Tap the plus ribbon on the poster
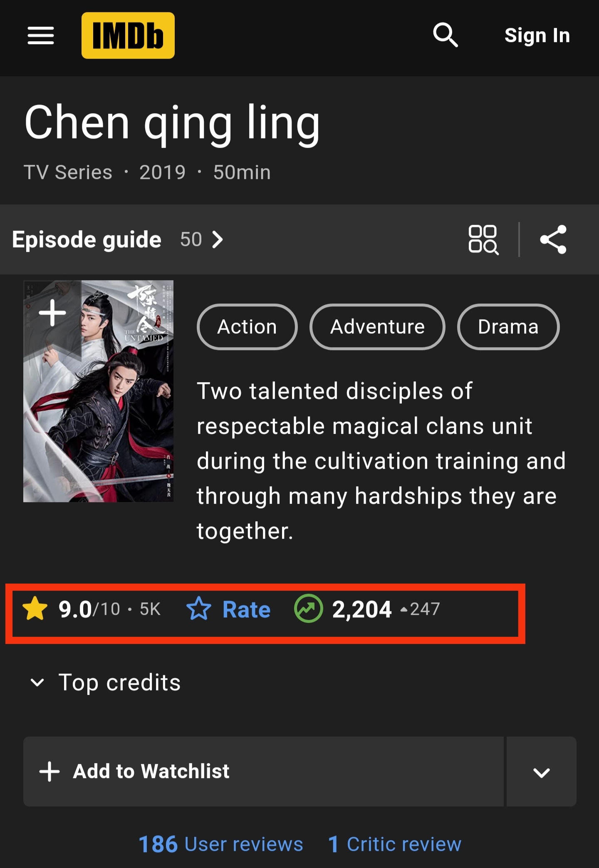 click(52, 313)
